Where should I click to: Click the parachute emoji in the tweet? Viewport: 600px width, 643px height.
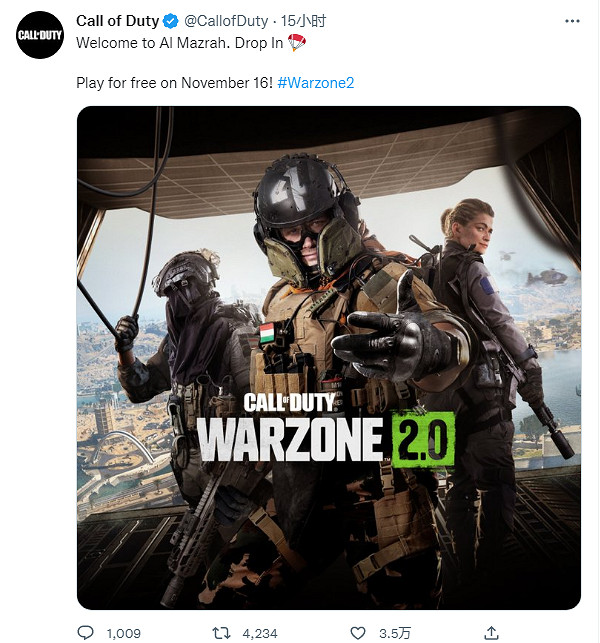(x=297, y=42)
